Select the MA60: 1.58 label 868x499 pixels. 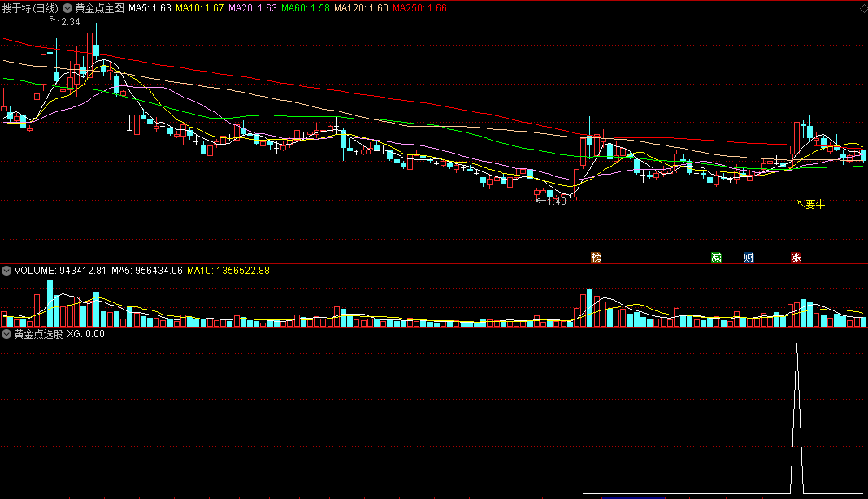point(306,8)
